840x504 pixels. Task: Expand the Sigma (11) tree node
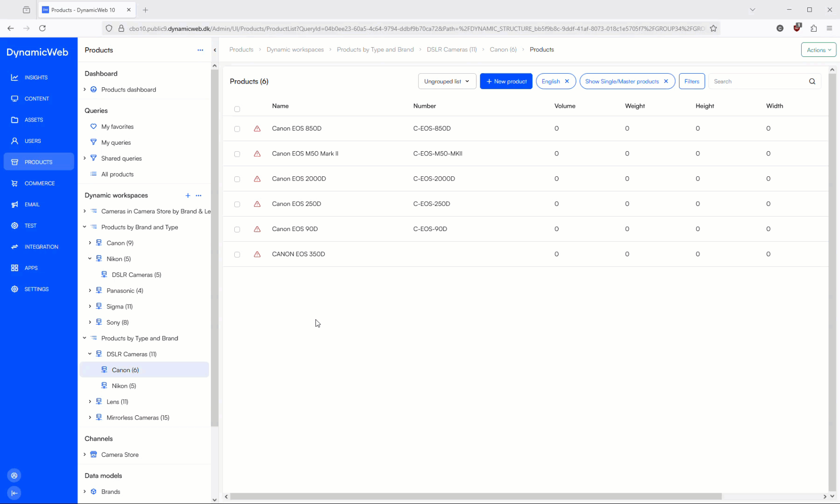click(90, 307)
